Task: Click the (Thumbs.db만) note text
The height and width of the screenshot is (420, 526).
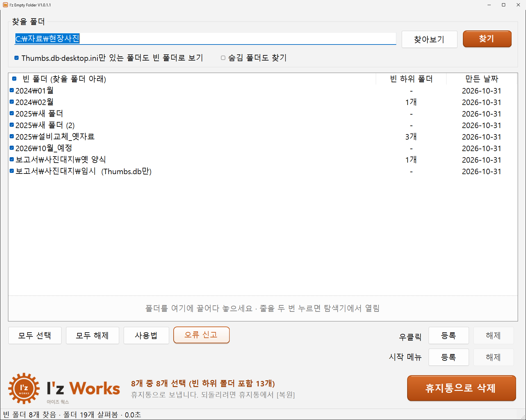Action: (127, 172)
